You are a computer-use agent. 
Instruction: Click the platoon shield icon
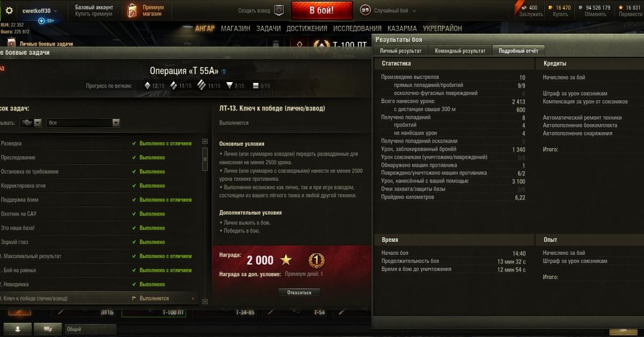click(279, 10)
